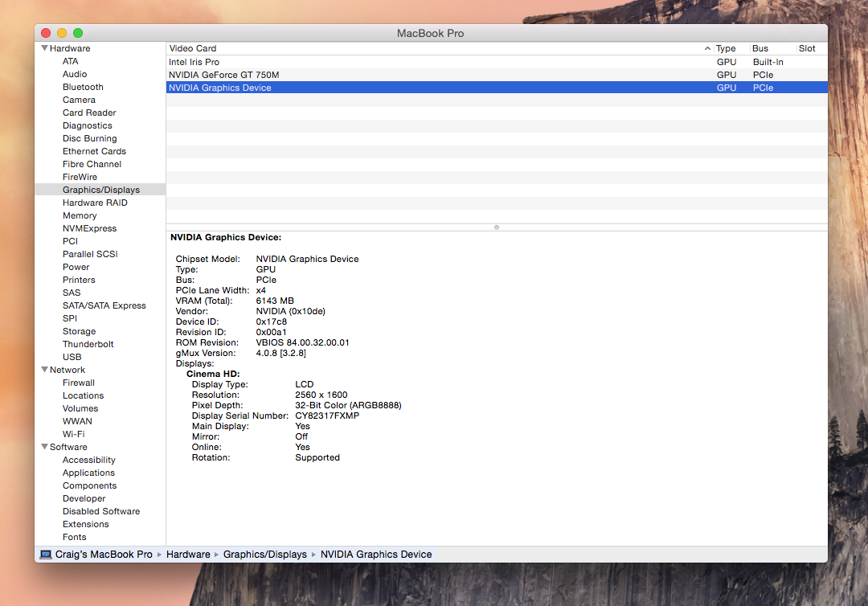
Task: Show Disc Burning details
Action: tap(90, 138)
